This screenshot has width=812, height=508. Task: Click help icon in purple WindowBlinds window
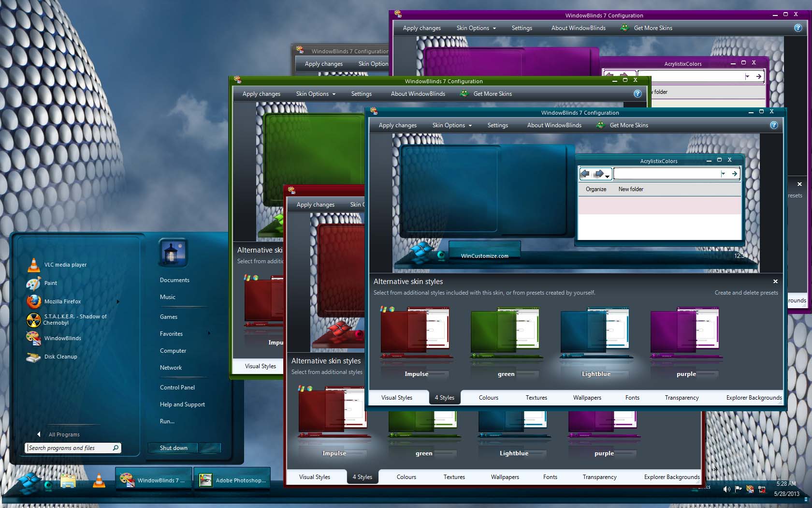[798, 28]
